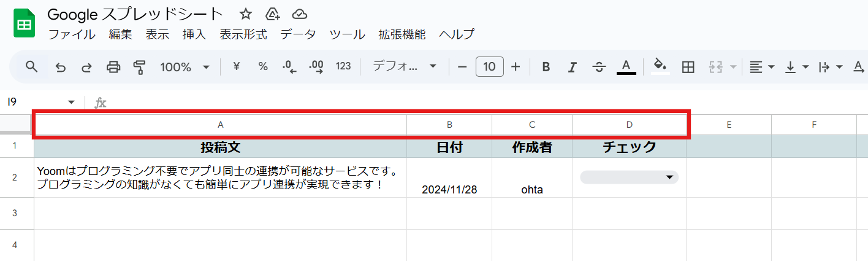Open the ツール menu
The image size is (868, 261).
click(x=347, y=34)
